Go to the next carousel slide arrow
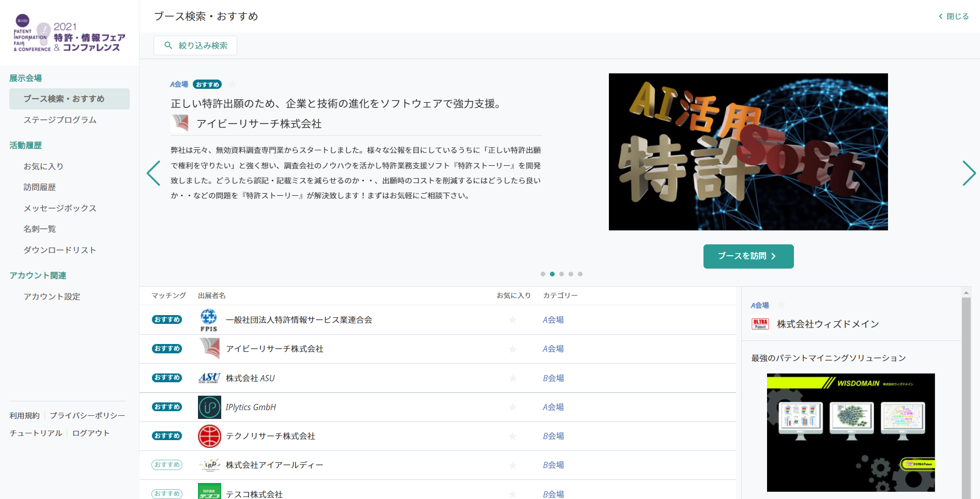The width and height of the screenshot is (980, 499). (969, 173)
